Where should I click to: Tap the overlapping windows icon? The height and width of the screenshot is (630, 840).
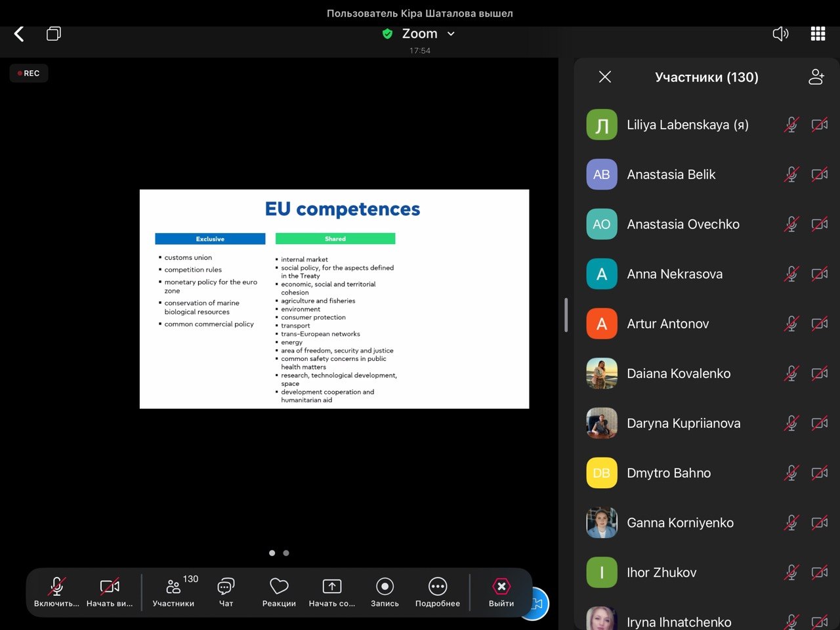tap(54, 34)
